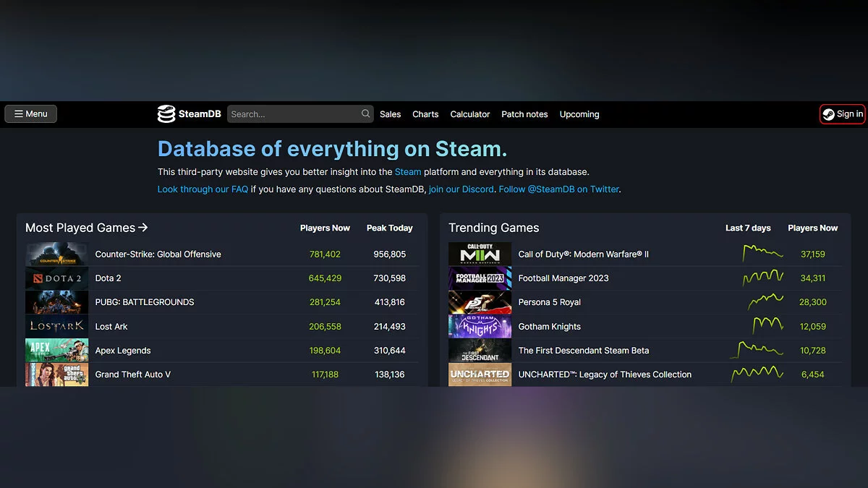Click the Football Manager 2023 thumbnail
The width and height of the screenshot is (868, 488).
(x=480, y=278)
